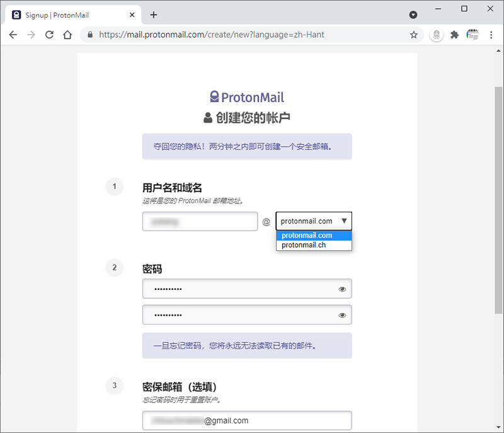Click the 密保邮箱（选填）heading
504x433 pixels.
180,387
